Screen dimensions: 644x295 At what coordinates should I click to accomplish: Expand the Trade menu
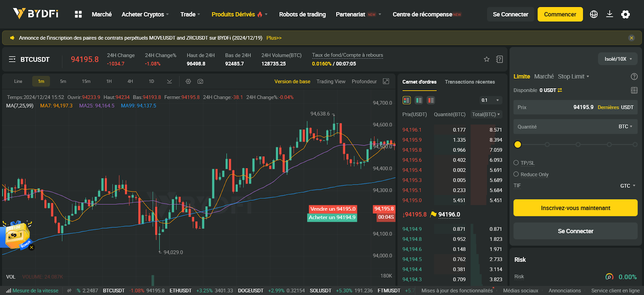pyautogui.click(x=190, y=15)
